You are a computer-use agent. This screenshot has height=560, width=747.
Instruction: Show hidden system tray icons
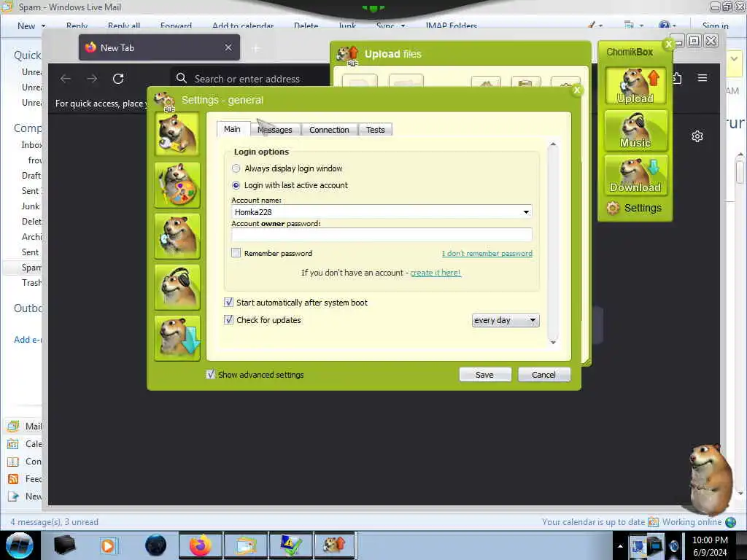(x=620, y=546)
